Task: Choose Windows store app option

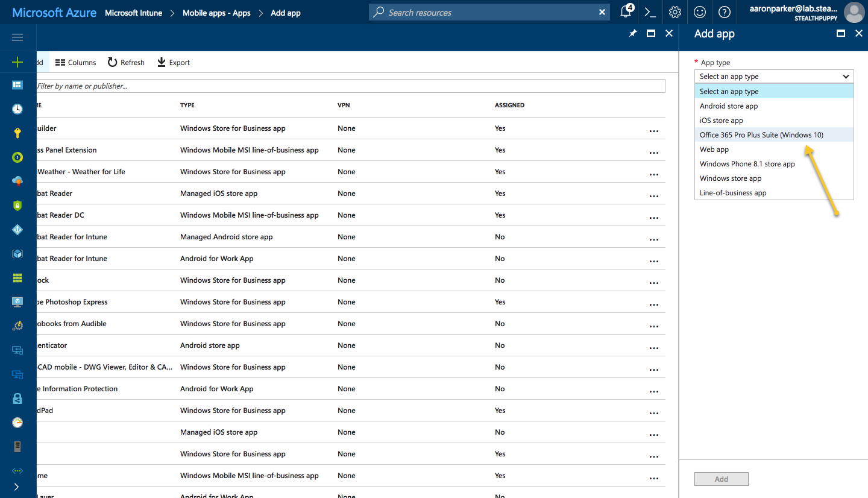Action: coord(774,178)
